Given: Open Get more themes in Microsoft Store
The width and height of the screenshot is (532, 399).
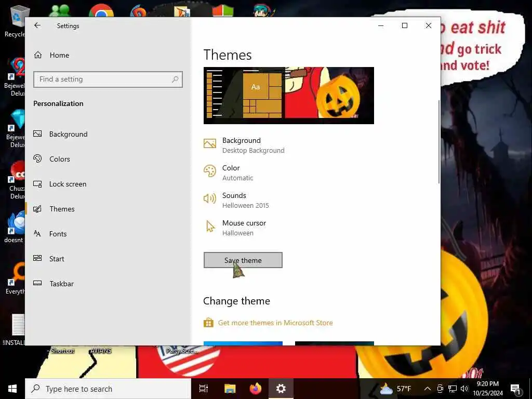Looking at the screenshot, I should (x=275, y=323).
